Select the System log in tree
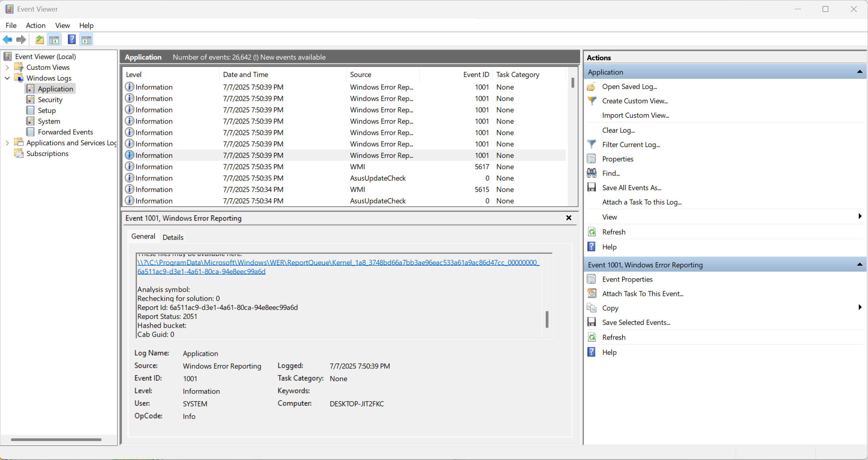 49,121
